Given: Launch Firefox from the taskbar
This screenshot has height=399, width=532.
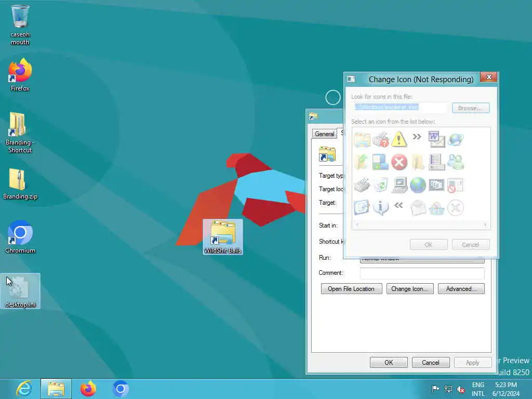Looking at the screenshot, I should coord(88,389).
